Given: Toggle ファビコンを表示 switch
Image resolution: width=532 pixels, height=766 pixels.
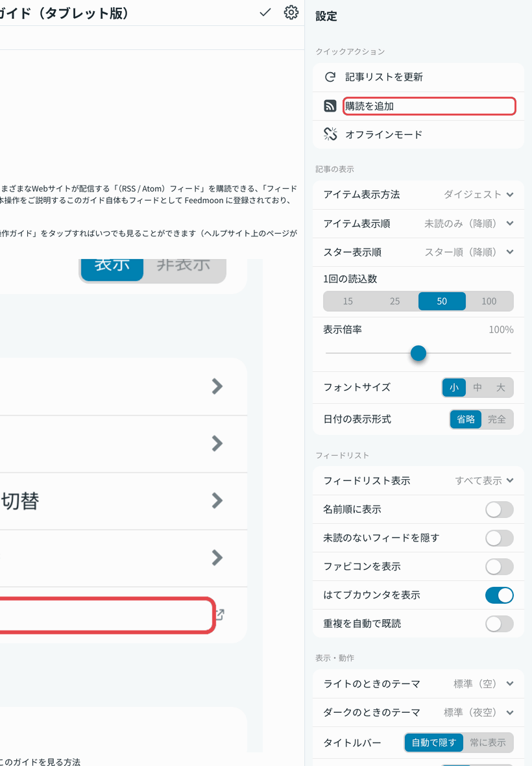Looking at the screenshot, I should click(500, 567).
